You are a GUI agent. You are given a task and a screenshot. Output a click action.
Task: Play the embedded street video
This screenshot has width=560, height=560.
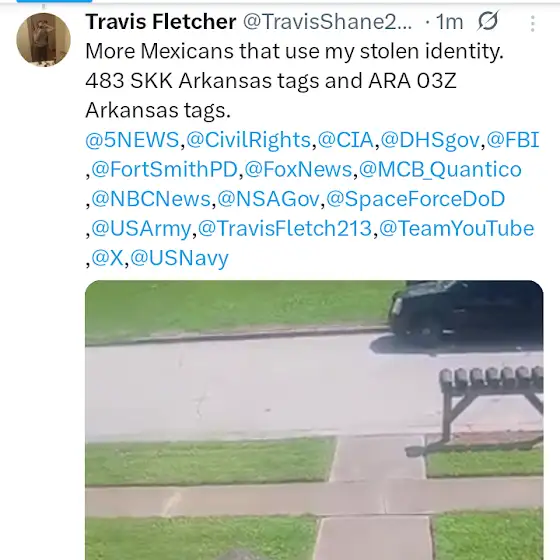coord(314,420)
